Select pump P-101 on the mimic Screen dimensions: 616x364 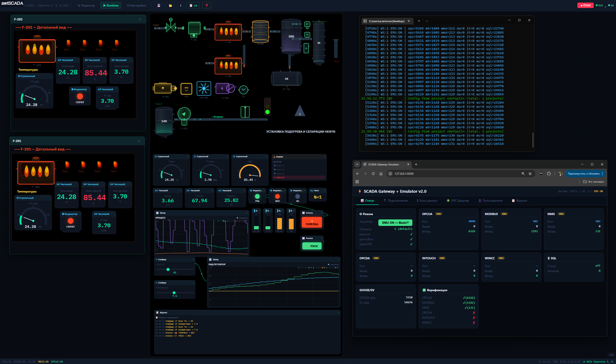click(194, 30)
